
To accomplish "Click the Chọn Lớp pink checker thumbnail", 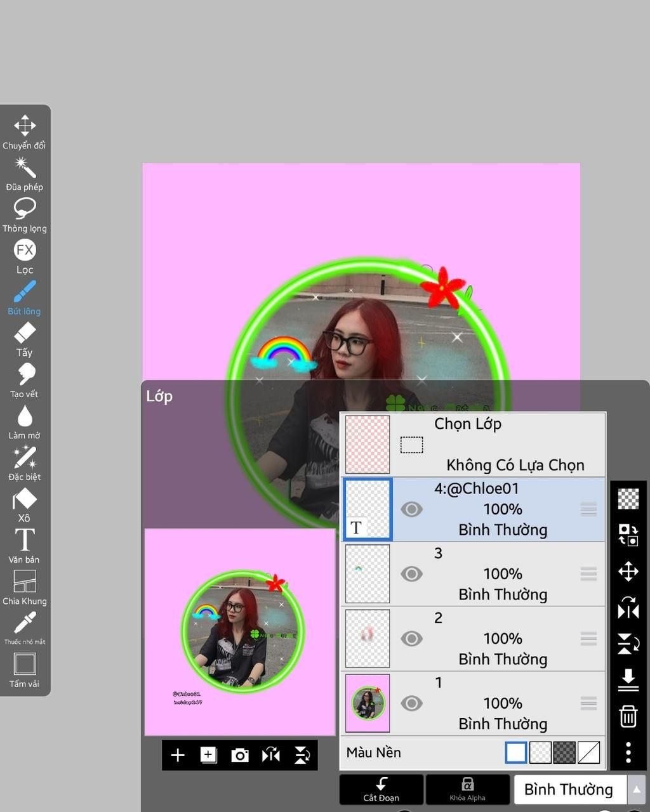I will tap(368, 445).
